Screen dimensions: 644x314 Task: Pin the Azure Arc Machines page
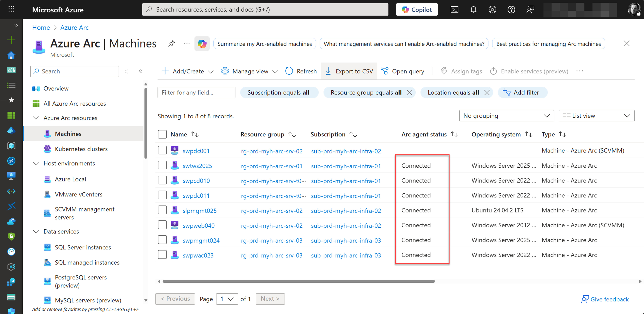[x=172, y=43]
